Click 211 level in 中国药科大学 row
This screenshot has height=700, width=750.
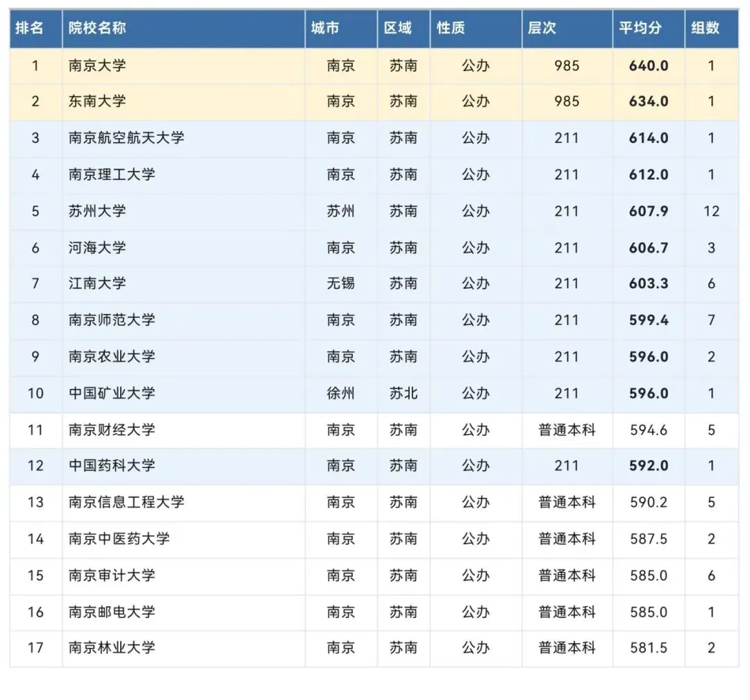567,465
